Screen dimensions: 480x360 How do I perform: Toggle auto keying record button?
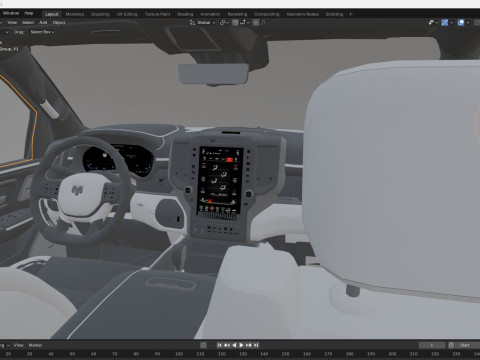click(203, 345)
